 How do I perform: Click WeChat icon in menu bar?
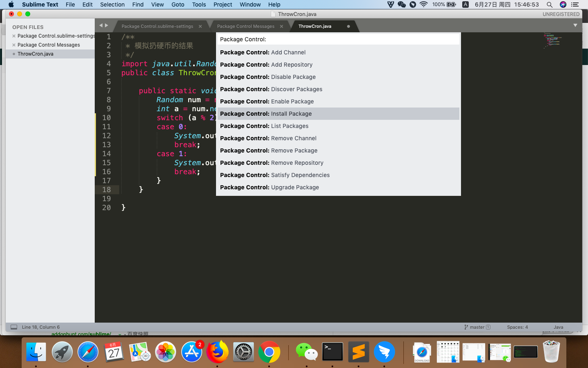coord(402,4)
